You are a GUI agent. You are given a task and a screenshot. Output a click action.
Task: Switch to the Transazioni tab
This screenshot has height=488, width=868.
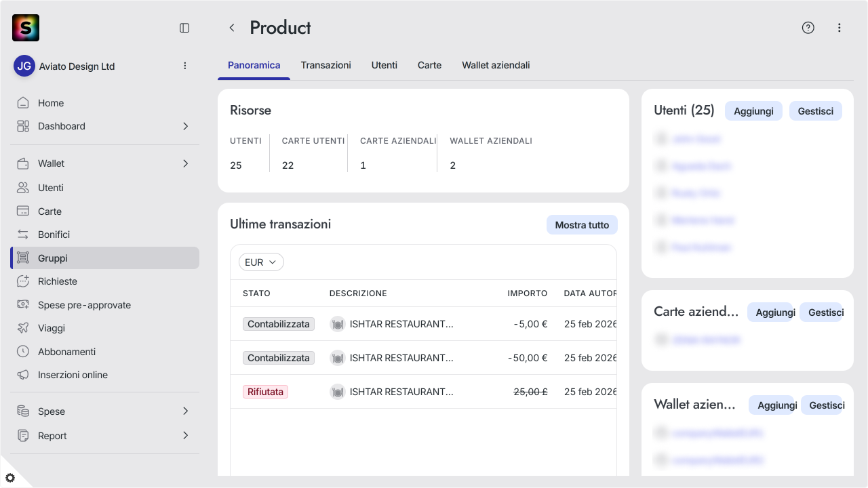tap(326, 65)
